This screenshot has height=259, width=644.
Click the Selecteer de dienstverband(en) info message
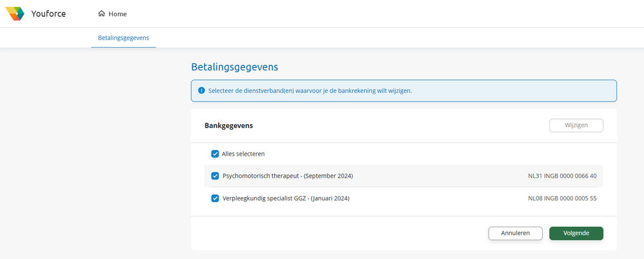tap(310, 90)
